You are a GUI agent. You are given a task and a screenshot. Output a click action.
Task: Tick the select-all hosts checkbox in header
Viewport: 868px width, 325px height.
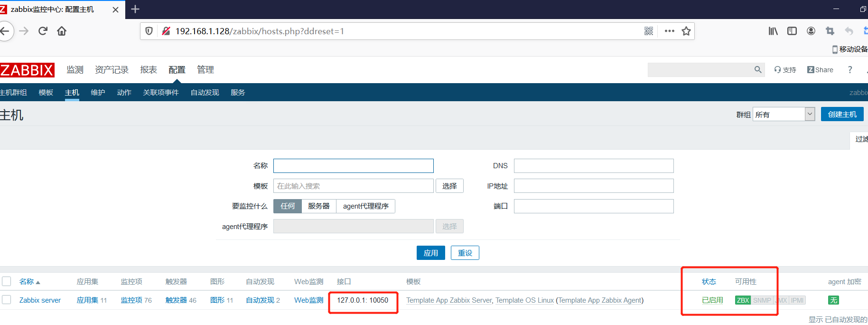[x=7, y=281]
